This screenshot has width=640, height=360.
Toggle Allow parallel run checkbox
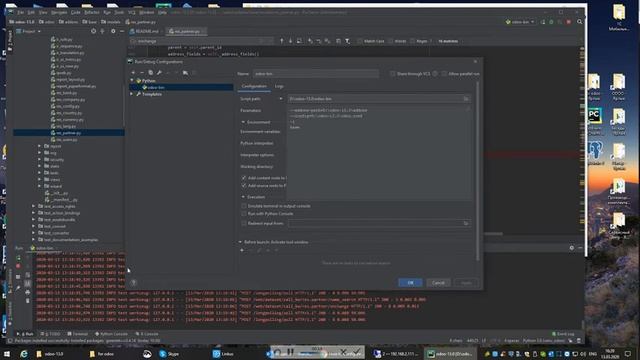click(x=444, y=74)
